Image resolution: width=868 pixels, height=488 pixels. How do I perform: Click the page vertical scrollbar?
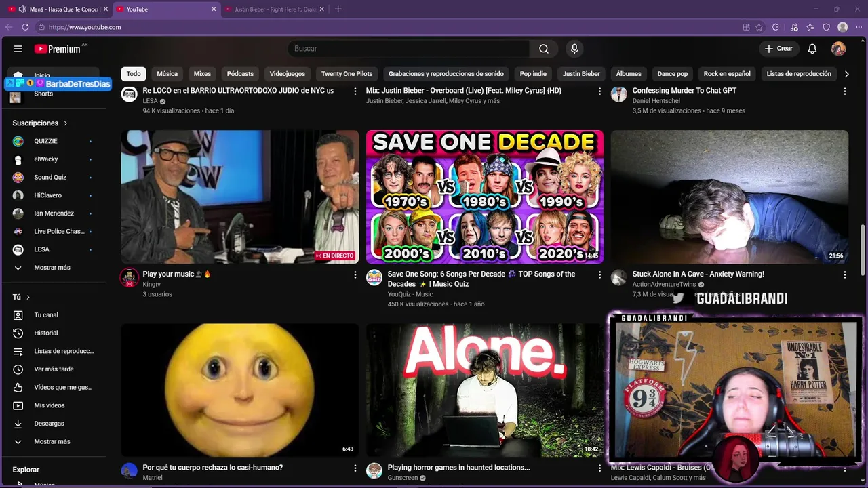(x=863, y=249)
